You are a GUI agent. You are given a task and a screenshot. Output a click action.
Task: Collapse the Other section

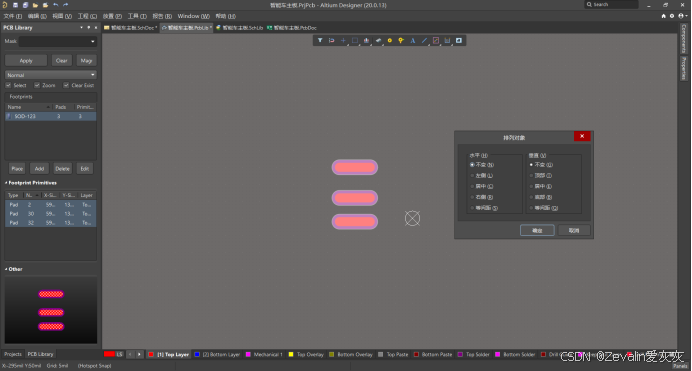6,269
